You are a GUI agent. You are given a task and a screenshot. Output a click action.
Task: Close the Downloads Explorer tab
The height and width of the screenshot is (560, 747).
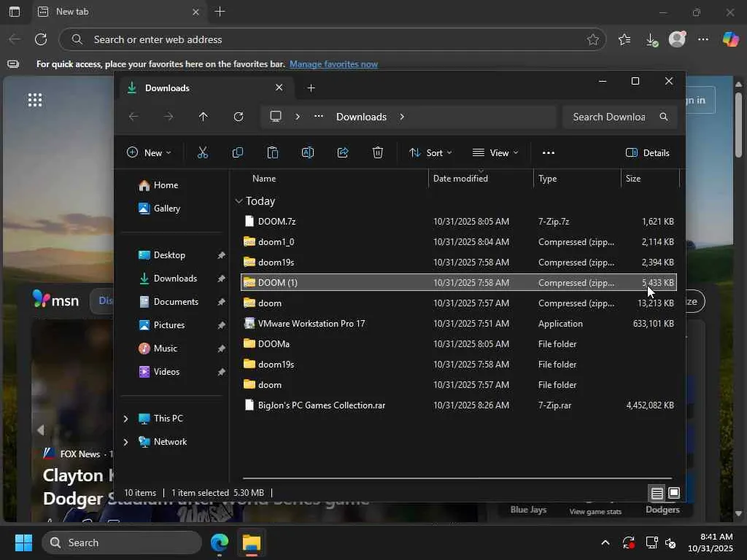click(x=279, y=87)
